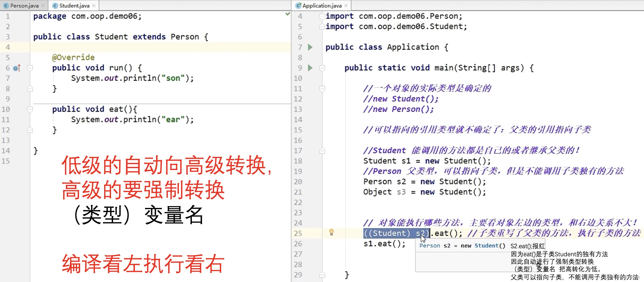This screenshot has height=282, width=644.
Task: Collapse the run() method fold marker
Action: tap(30, 68)
